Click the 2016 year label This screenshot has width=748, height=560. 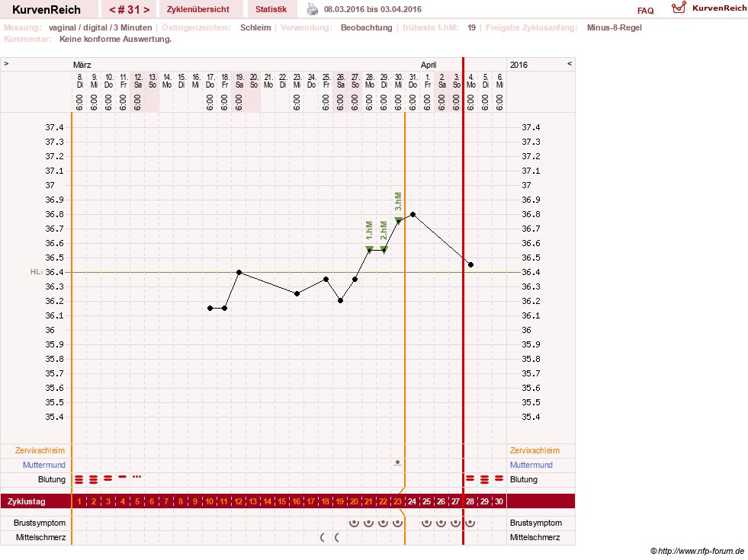click(x=519, y=65)
